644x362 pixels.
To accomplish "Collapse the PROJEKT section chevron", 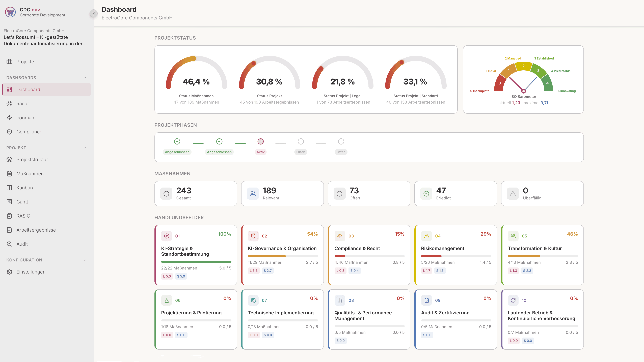I will coord(85,148).
